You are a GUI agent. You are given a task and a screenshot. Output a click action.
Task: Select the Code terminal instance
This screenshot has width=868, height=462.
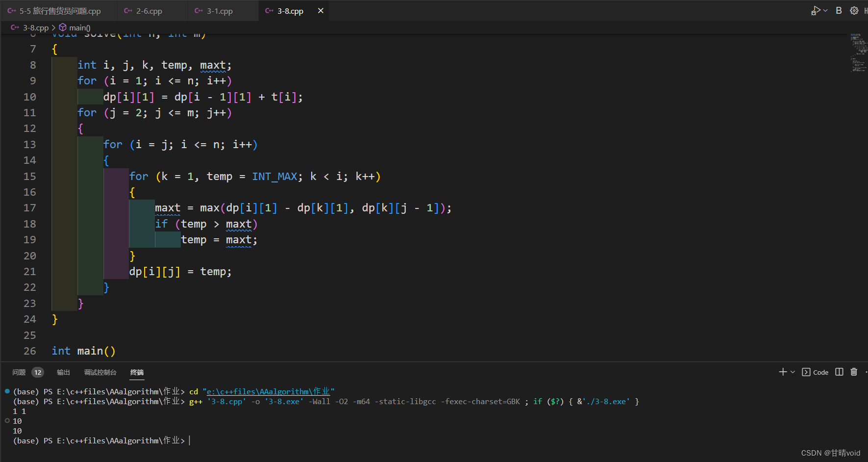tap(815, 372)
